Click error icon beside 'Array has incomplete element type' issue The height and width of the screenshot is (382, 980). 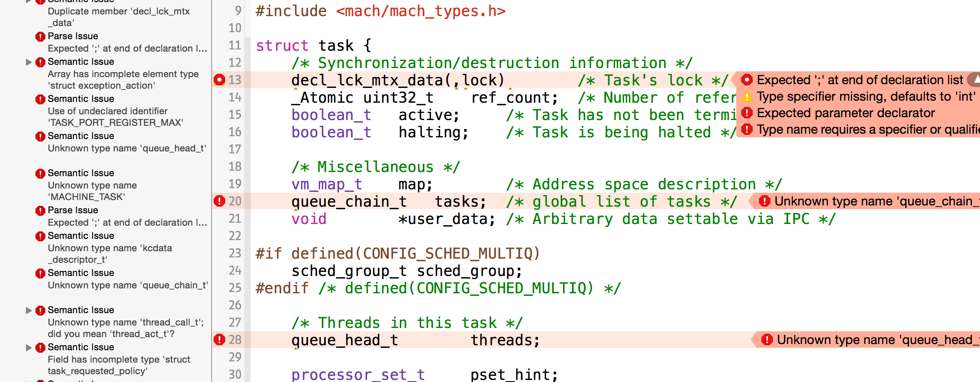pos(40,62)
